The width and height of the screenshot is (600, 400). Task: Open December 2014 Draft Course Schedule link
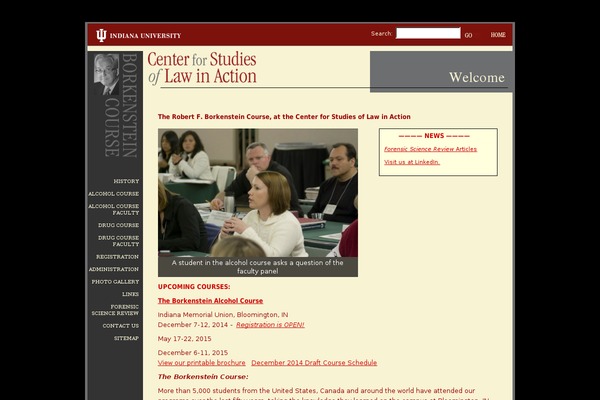pyautogui.click(x=314, y=362)
